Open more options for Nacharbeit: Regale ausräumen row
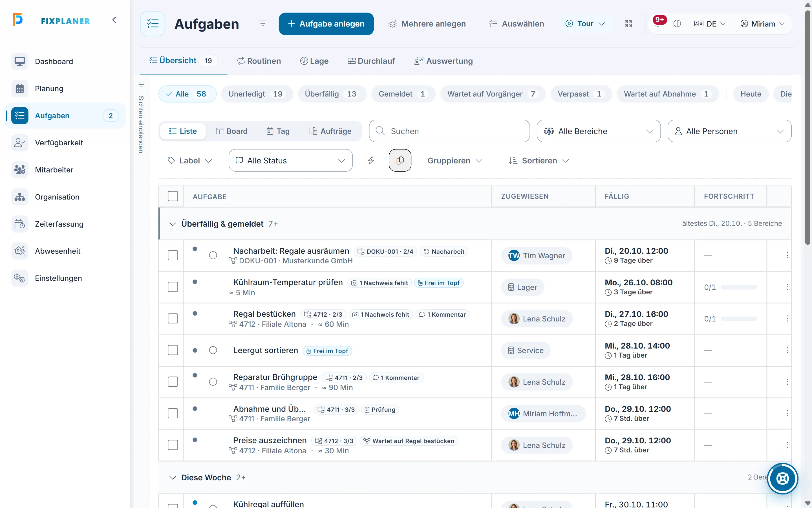Viewport: 812px width, 508px height. coord(787,255)
